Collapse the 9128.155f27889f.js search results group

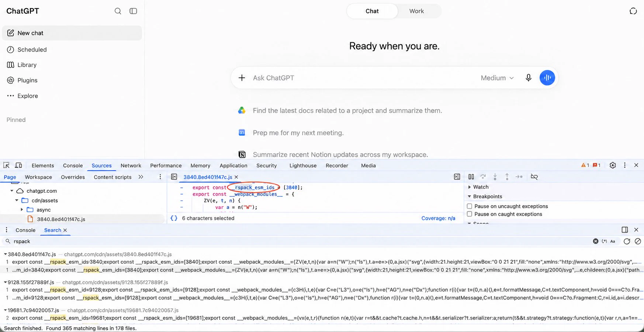6,282
